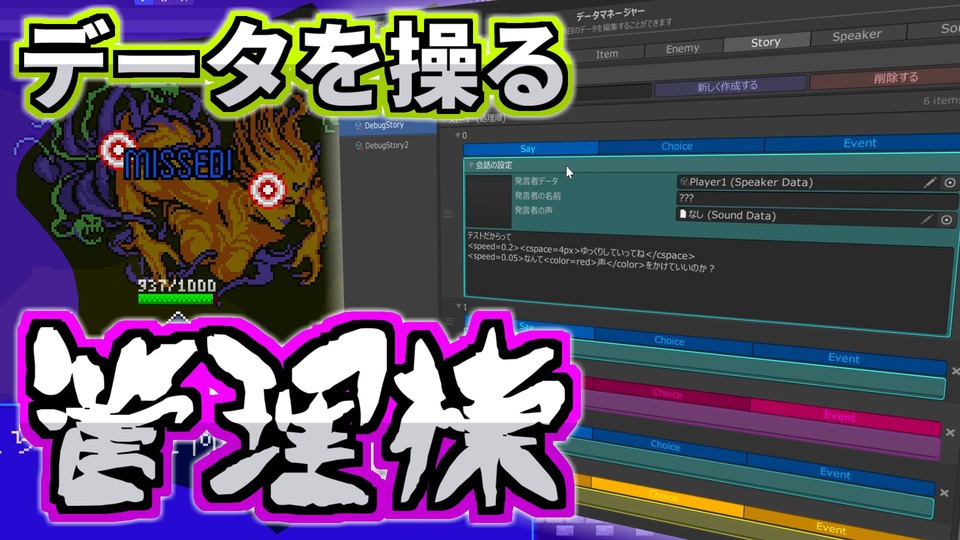Click the left target marker on the enemy
This screenshot has width=960, height=540.
(116, 148)
